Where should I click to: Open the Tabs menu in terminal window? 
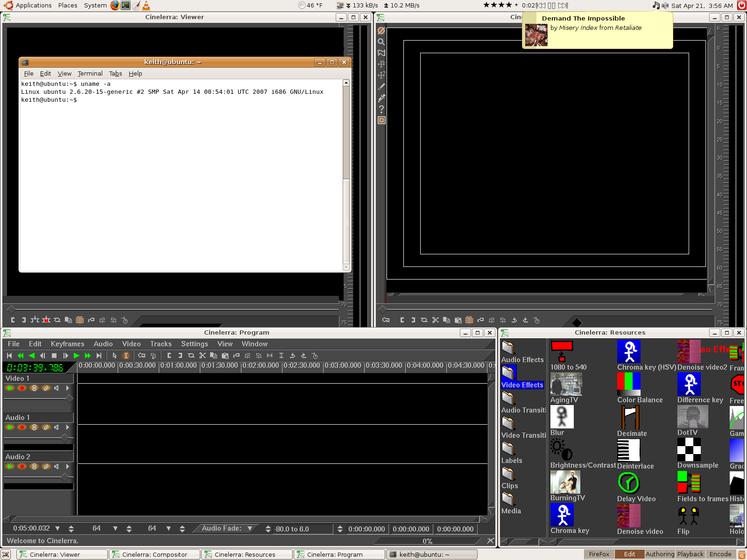(116, 74)
